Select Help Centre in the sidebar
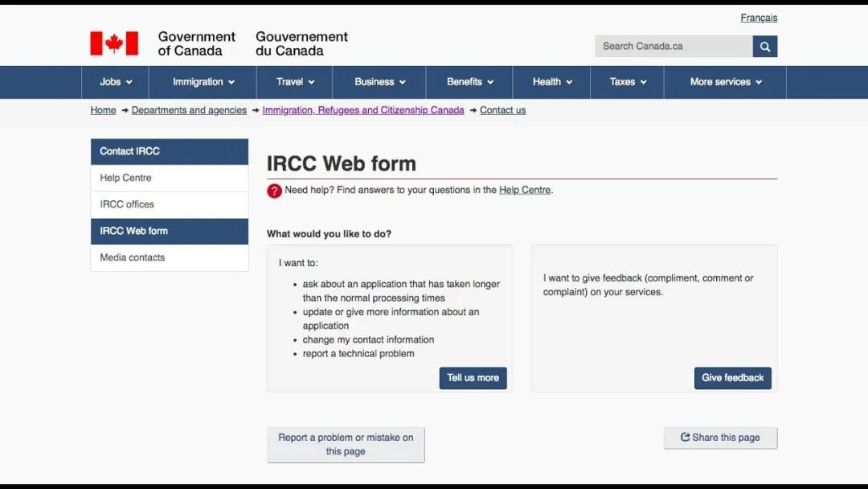The width and height of the screenshot is (868, 489). coord(125,178)
